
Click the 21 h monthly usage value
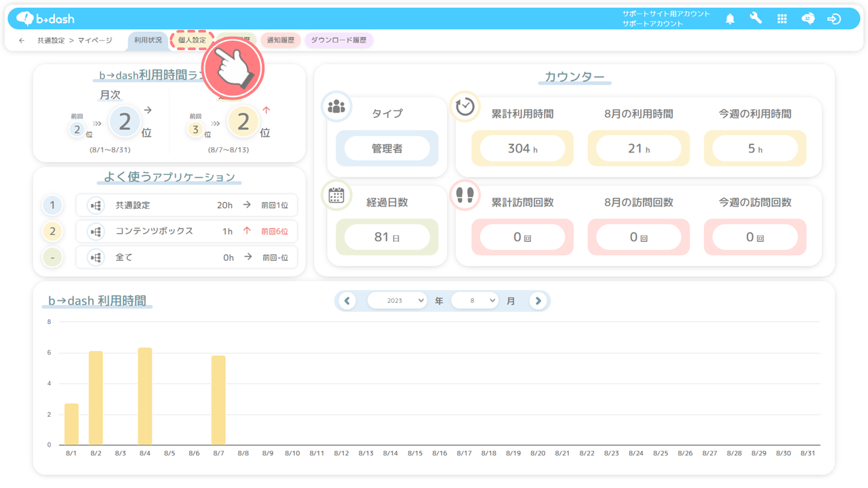[639, 148]
